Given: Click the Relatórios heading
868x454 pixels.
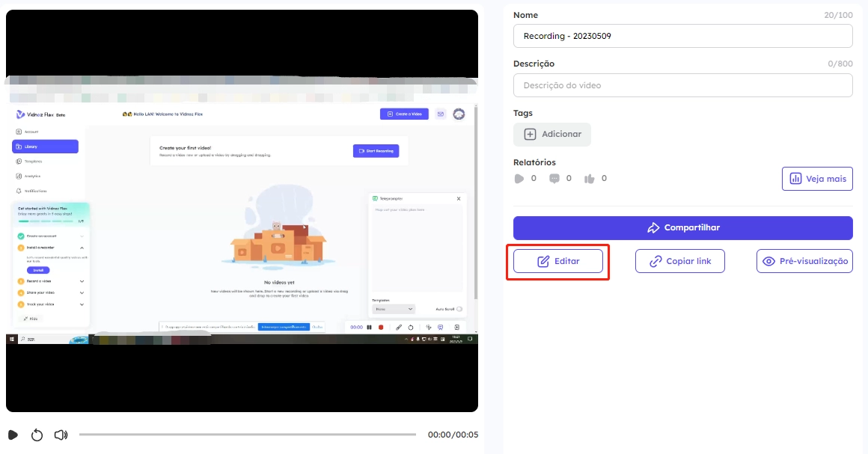Looking at the screenshot, I should [x=534, y=162].
